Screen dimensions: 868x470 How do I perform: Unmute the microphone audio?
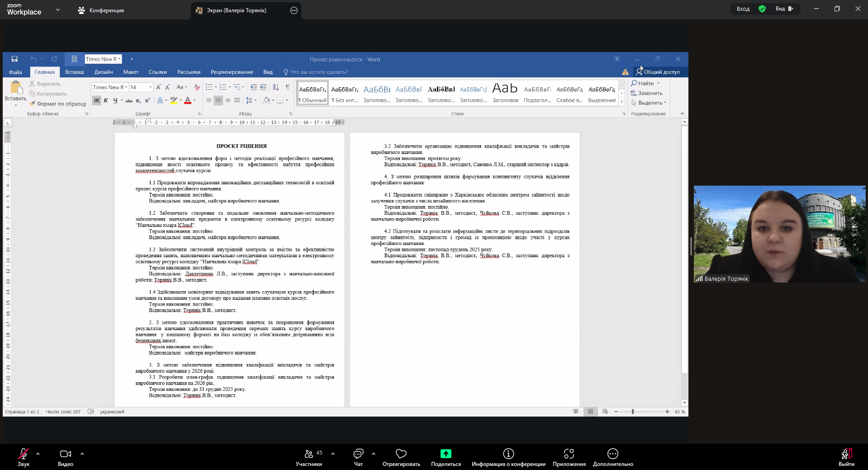tap(23, 454)
